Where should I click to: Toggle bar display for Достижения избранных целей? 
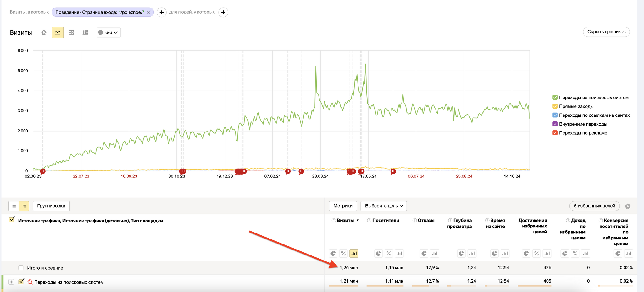[547, 253]
